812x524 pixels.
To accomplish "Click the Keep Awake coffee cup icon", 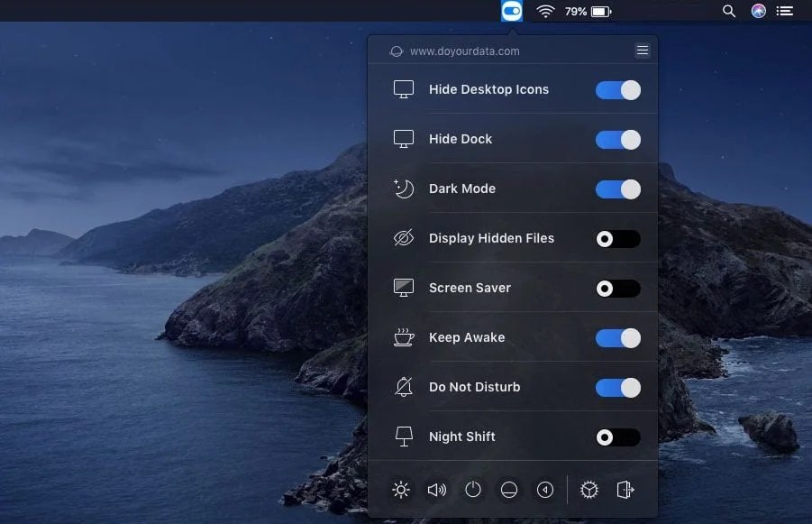I will click(403, 337).
